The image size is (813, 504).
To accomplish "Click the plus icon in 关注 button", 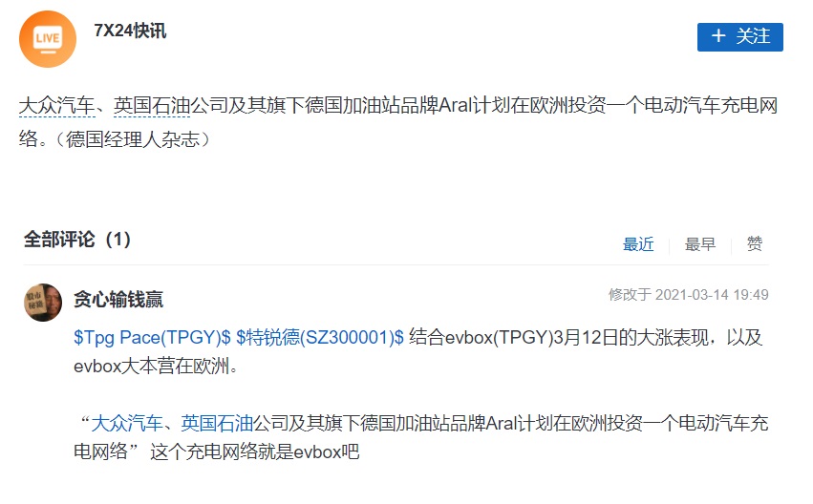I will coord(718,35).
